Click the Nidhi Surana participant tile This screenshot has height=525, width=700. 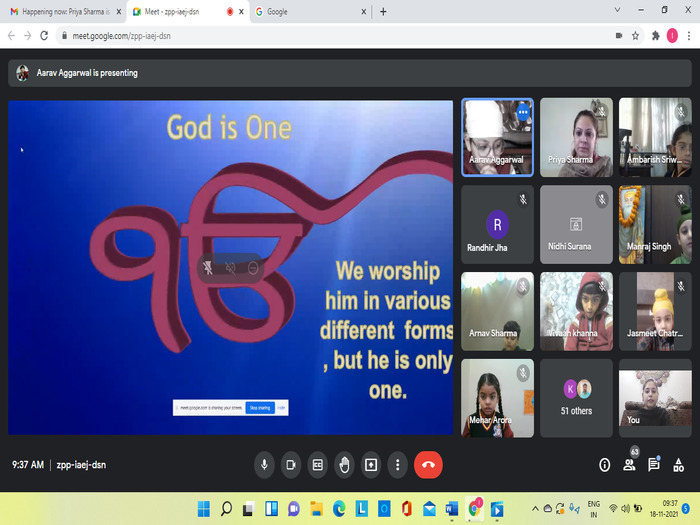point(576,225)
